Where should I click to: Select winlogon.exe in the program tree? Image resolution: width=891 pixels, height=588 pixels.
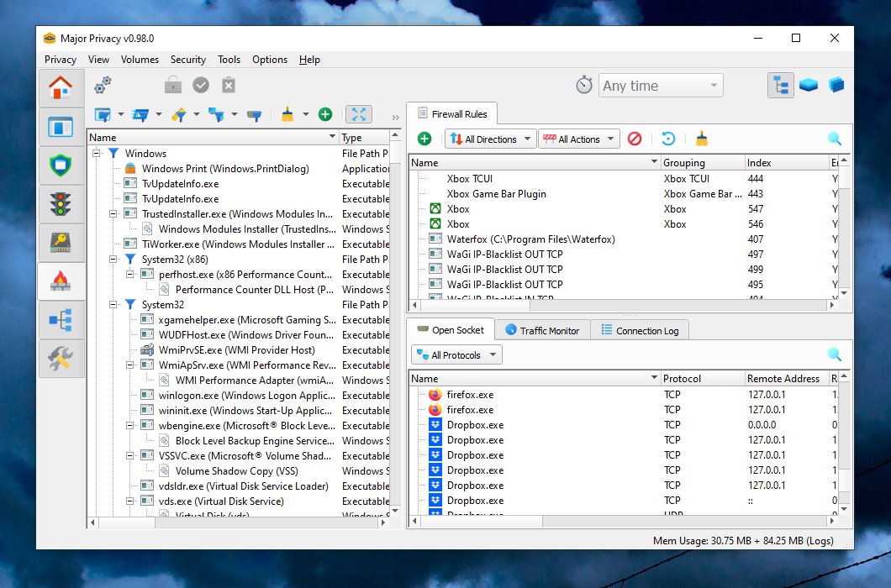[238, 396]
